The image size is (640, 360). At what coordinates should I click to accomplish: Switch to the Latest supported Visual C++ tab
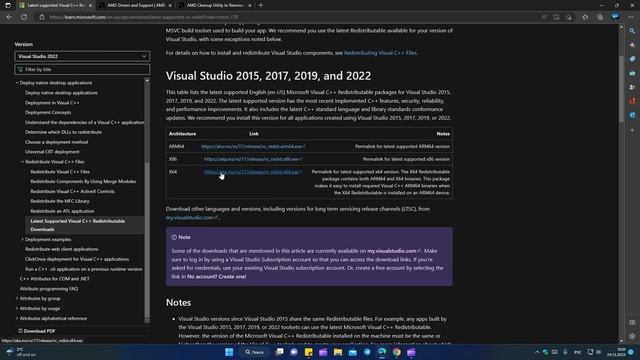pos(55,5)
